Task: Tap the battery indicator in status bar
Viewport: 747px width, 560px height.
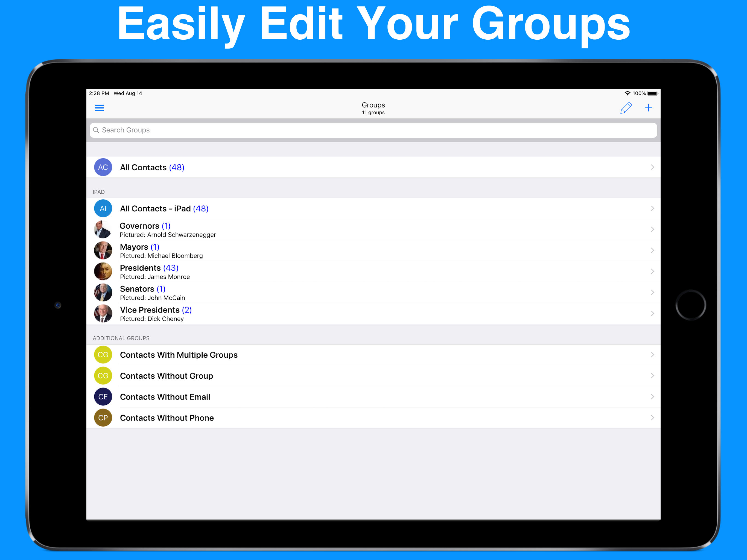Action: (x=652, y=93)
